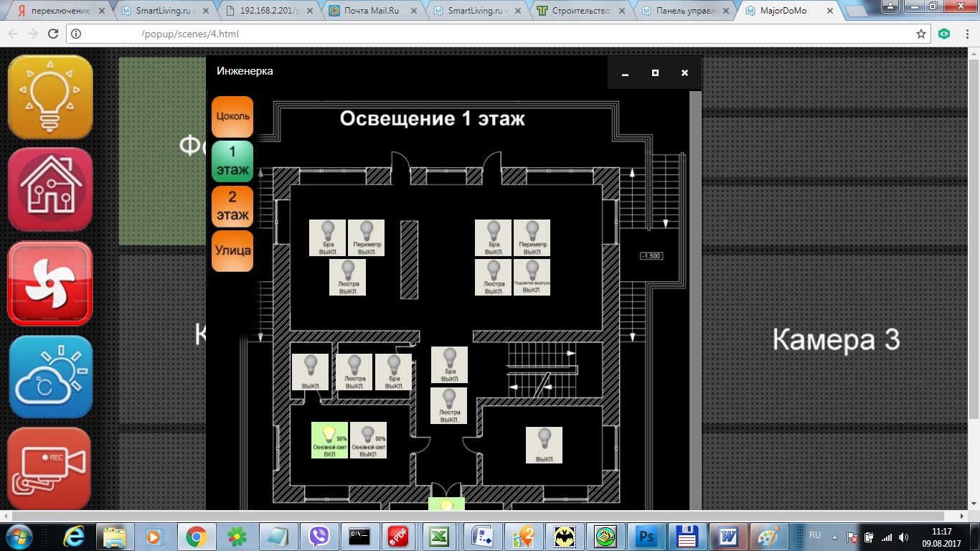980x551 pixels.
Task: Toggle the Периметр light in the upper-left room
Action: 367,238
